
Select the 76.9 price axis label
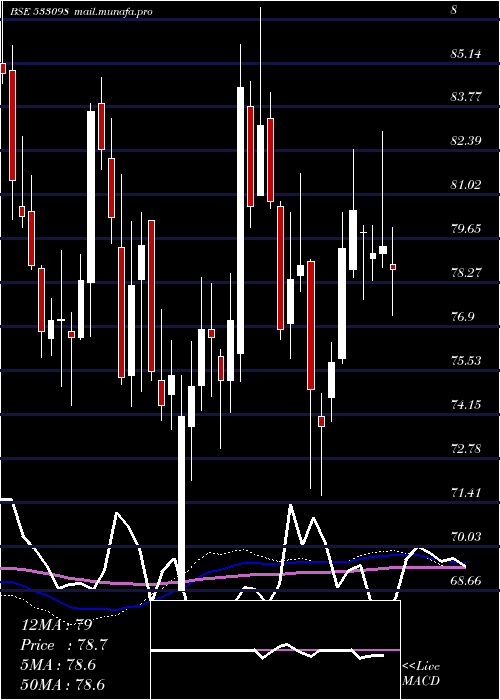click(x=462, y=317)
